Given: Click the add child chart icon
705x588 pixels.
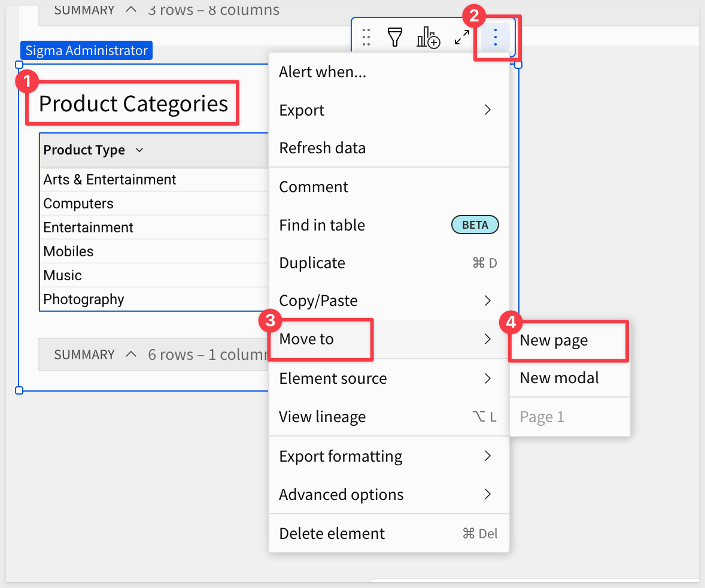Looking at the screenshot, I should point(428,38).
